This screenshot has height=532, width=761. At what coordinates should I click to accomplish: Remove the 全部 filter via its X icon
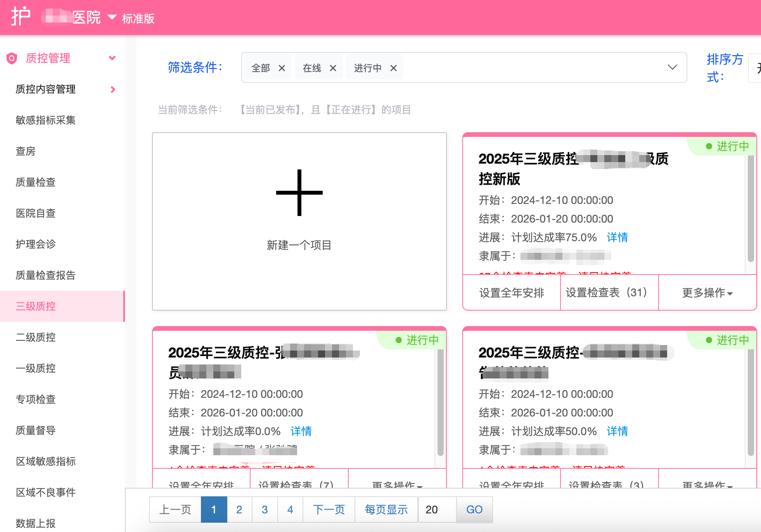pyautogui.click(x=282, y=67)
